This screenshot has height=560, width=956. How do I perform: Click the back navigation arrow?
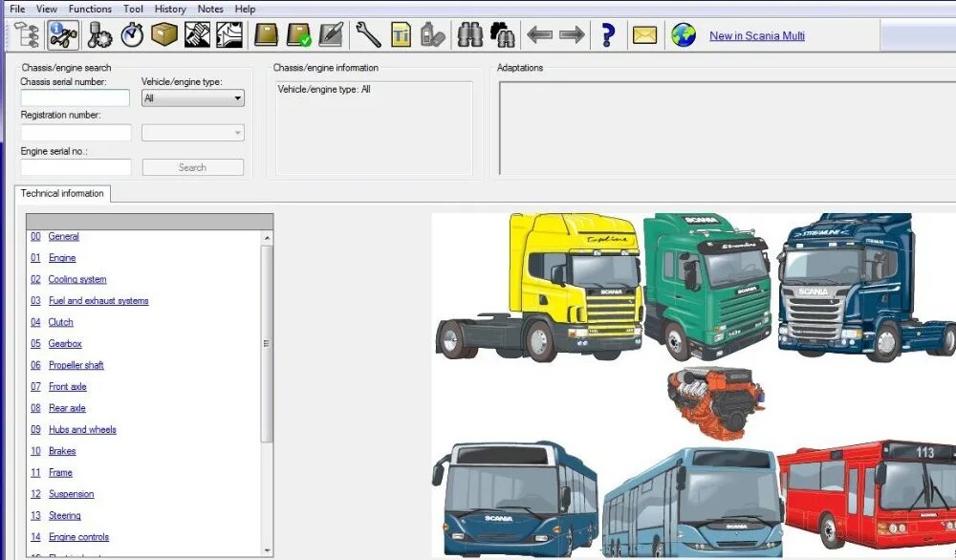(538, 34)
